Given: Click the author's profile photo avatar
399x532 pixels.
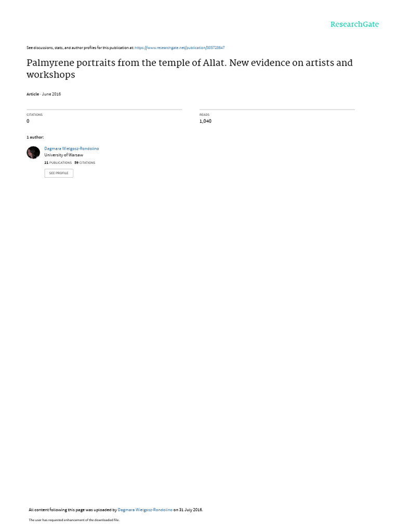Looking at the screenshot, I should [33, 152].
